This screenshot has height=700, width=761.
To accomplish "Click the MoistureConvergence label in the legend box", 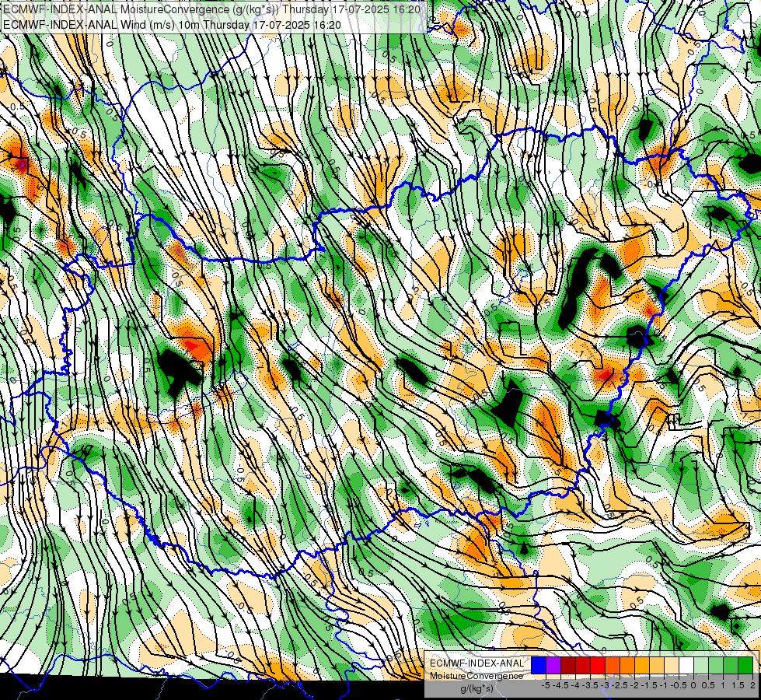I will tap(476, 676).
